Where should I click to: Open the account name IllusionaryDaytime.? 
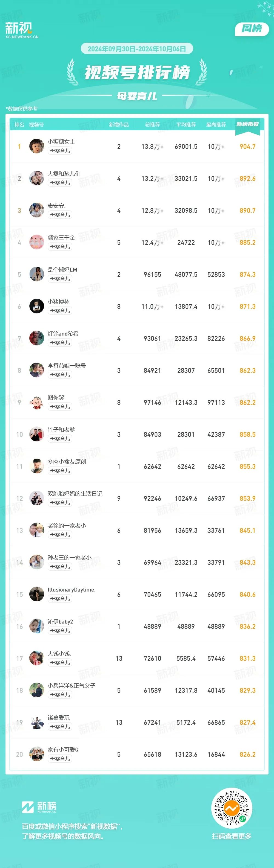coord(72,590)
